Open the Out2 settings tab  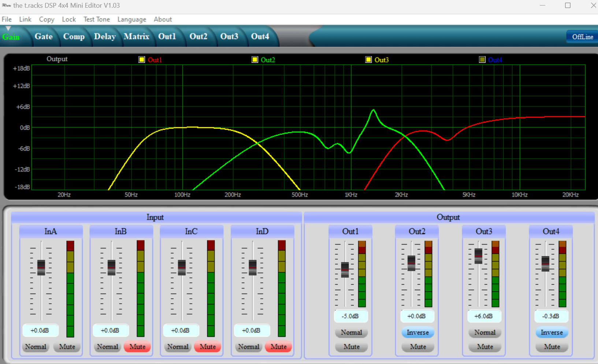coord(198,36)
